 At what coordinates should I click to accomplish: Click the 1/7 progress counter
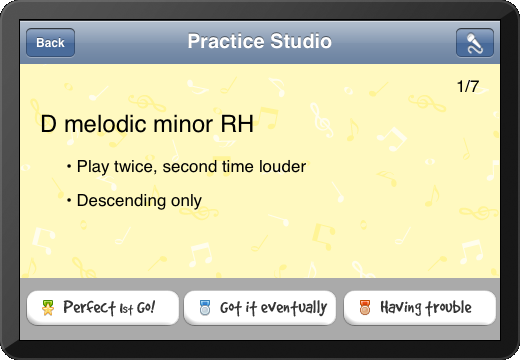[x=468, y=86]
